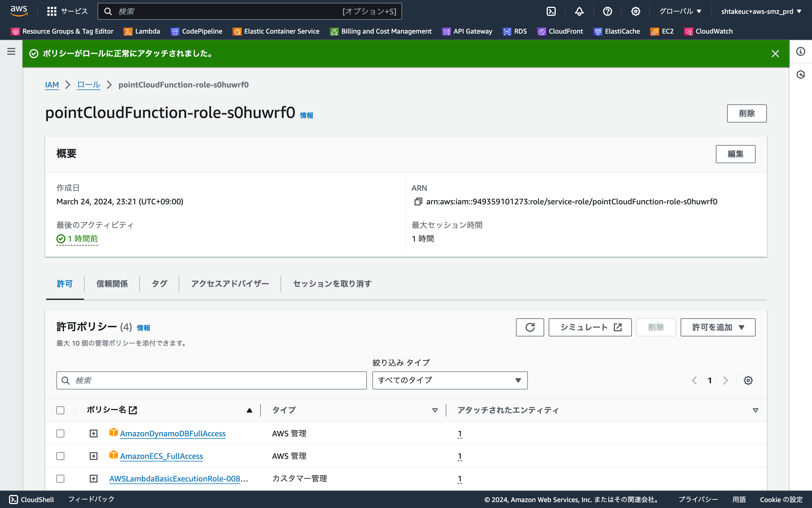This screenshot has width=812, height=508.
Task: Expand the AWSLambdaBasicExecutionRole policy details
Action: (x=94, y=478)
